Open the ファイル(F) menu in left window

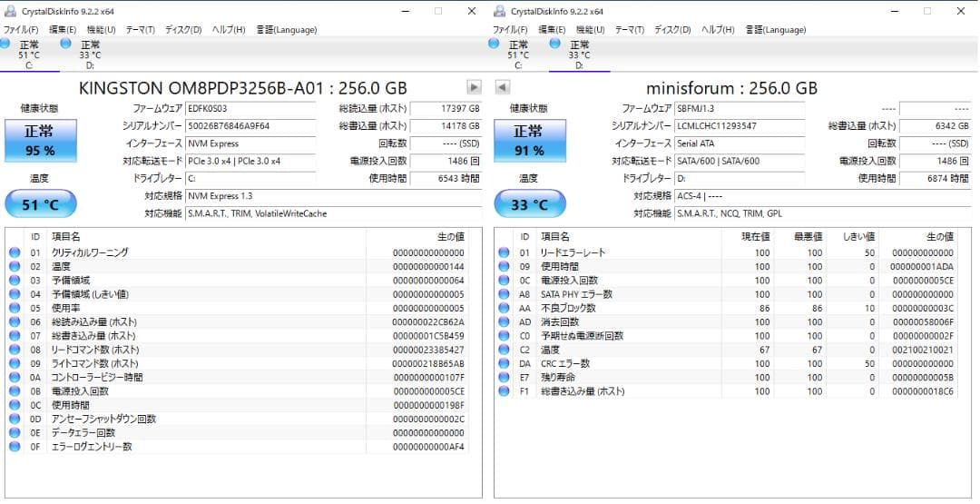coord(21,29)
